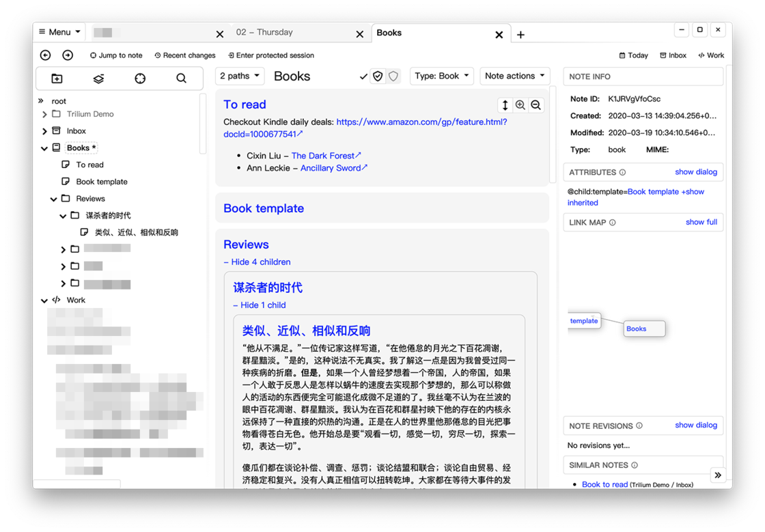Show full link map

(701, 222)
